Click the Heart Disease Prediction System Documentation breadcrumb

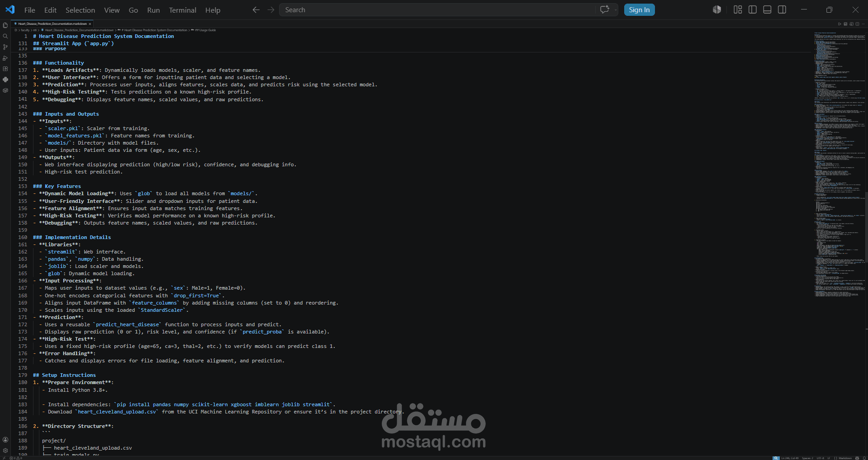pyautogui.click(x=154, y=30)
